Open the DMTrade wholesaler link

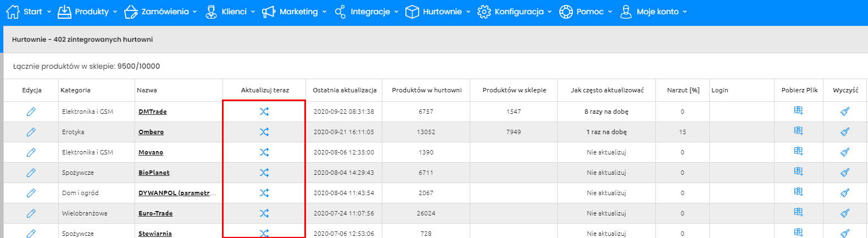point(153,112)
